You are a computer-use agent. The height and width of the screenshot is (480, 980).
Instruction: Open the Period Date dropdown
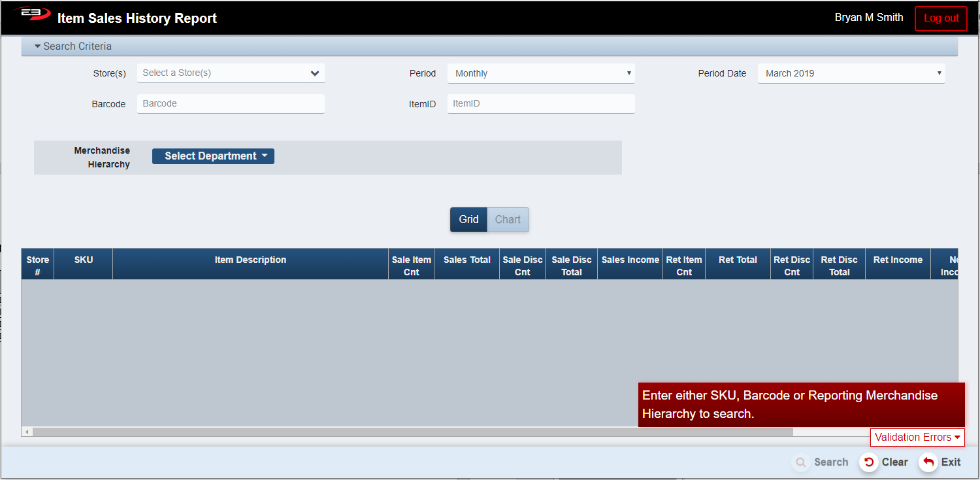pos(851,73)
